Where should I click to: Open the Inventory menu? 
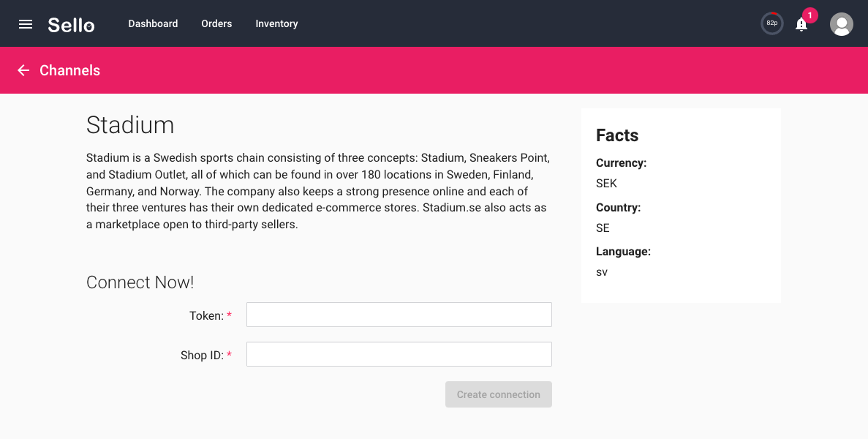pyautogui.click(x=277, y=24)
